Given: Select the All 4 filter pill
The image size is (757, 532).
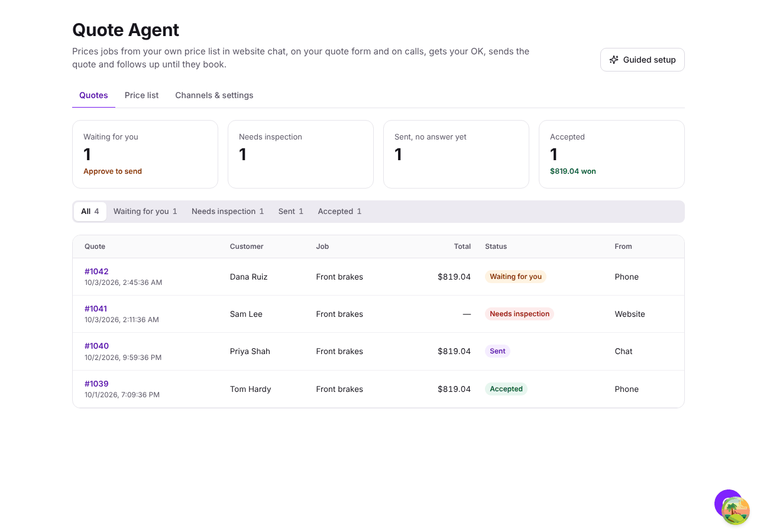Looking at the screenshot, I should coord(90,212).
